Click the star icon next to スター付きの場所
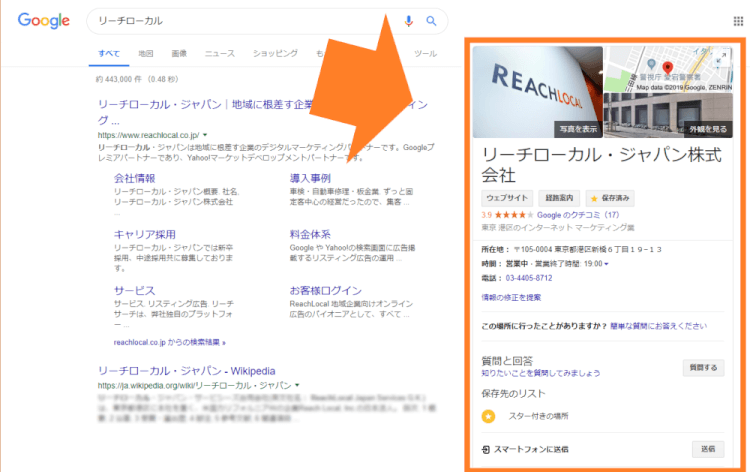Image resolution: width=750 pixels, height=472 pixels. 488,417
